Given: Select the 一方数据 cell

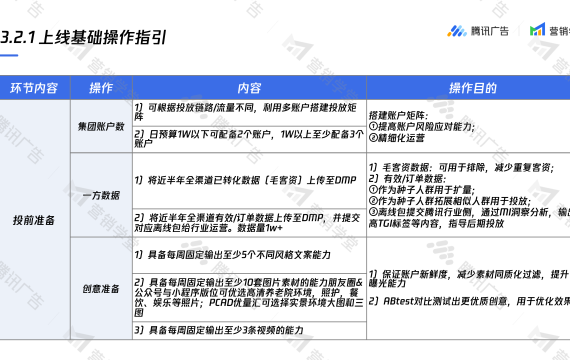Looking at the screenshot, I should [101, 195].
